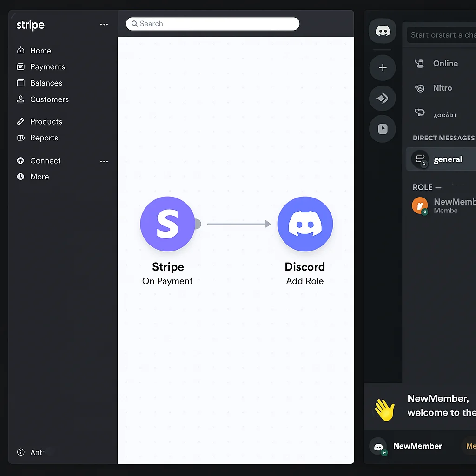Open Payments in Stripe sidebar
This screenshot has width=476, height=476.
tap(48, 67)
